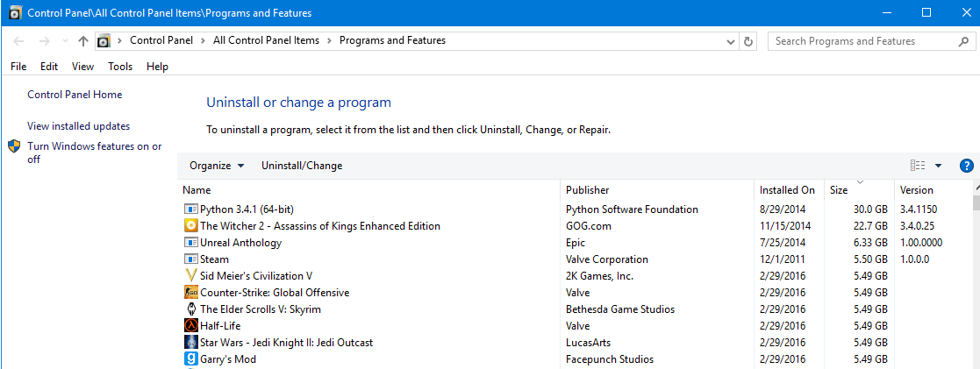This screenshot has width=980, height=369.
Task: Click the Skyrim program icon
Action: (191, 309)
